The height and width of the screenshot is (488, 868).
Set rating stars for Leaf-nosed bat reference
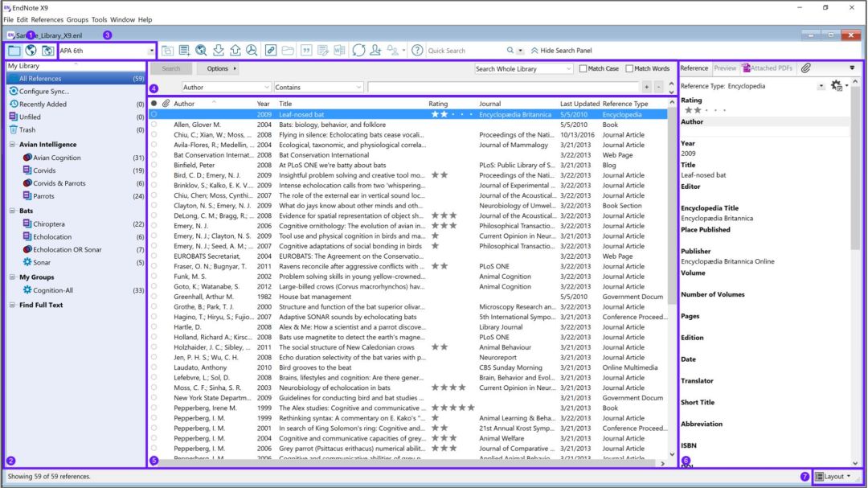452,115
